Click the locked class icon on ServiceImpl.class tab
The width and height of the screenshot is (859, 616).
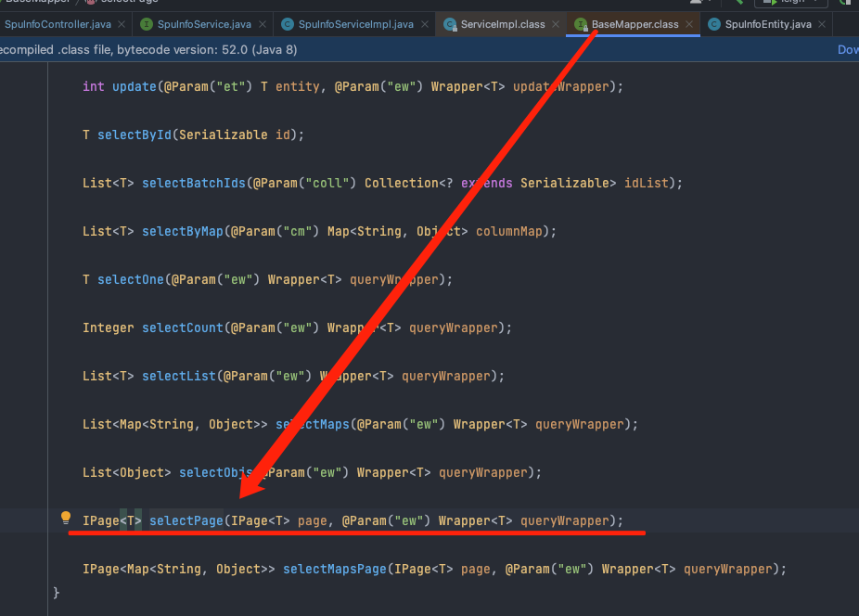450,25
